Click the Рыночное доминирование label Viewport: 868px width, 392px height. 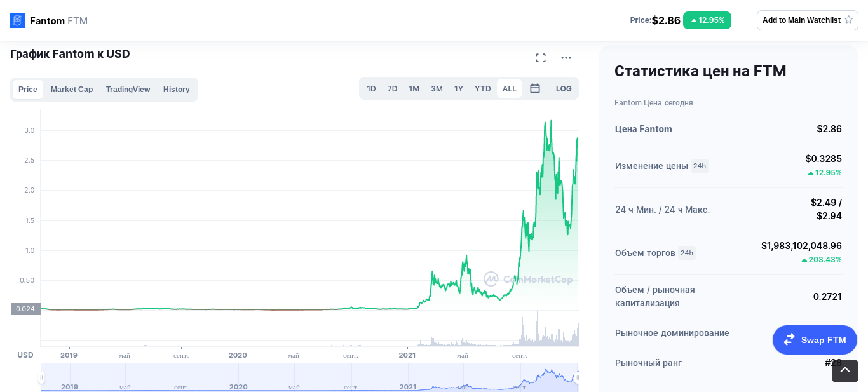672,333
